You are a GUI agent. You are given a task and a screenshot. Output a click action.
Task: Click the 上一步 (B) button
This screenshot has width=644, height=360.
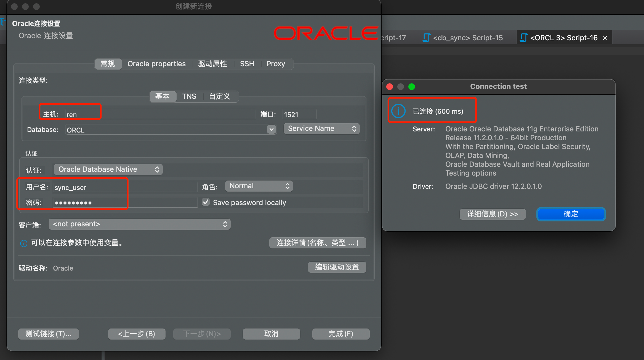coord(137,334)
